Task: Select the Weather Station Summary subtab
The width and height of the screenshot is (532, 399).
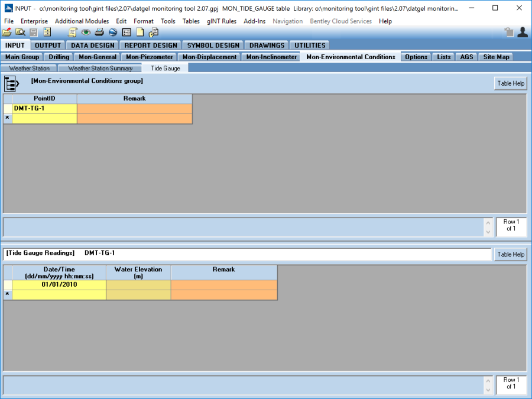Action: 100,69
